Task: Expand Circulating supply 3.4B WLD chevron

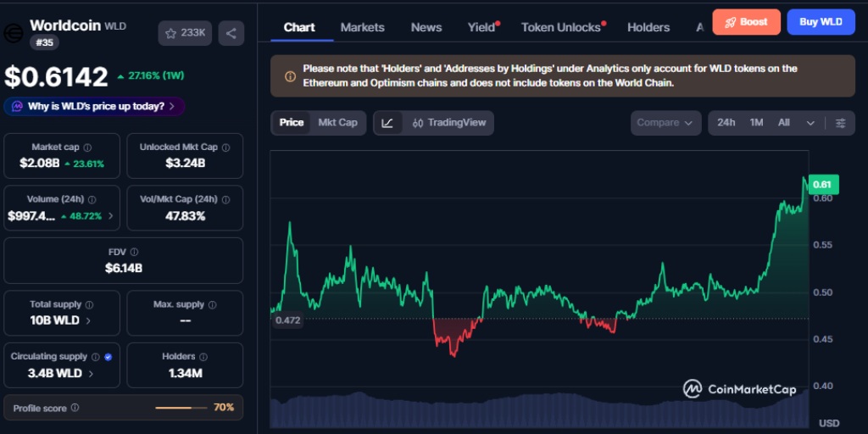Action: click(x=91, y=373)
